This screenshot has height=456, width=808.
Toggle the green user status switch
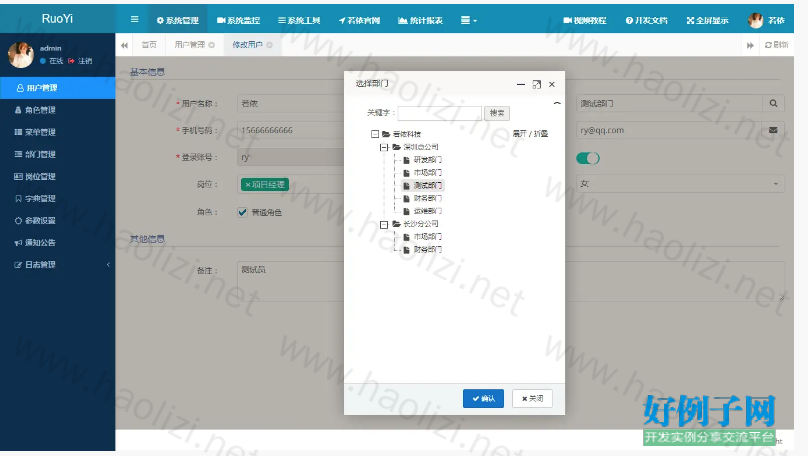588,157
